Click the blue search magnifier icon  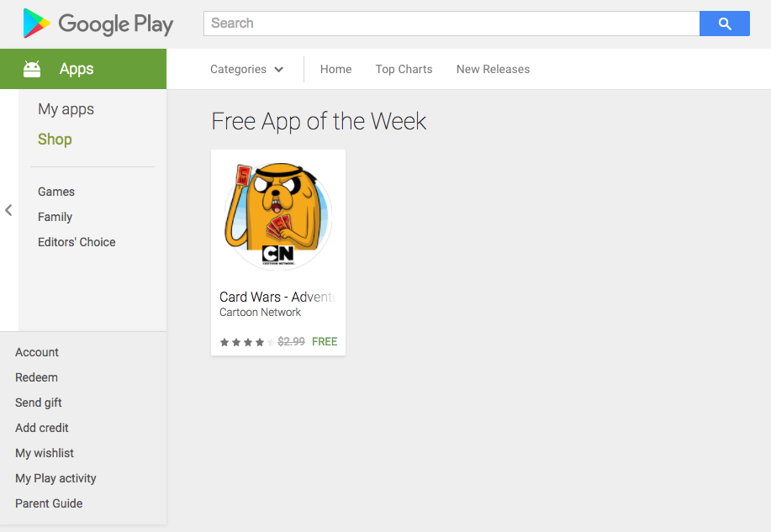(724, 23)
